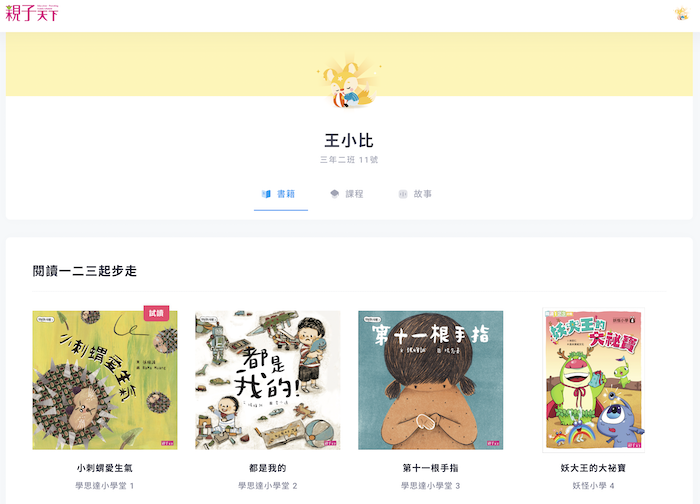Click the 閱讀一二三起步走 section heading
Screen dimensions: 700x504
click(x=85, y=271)
